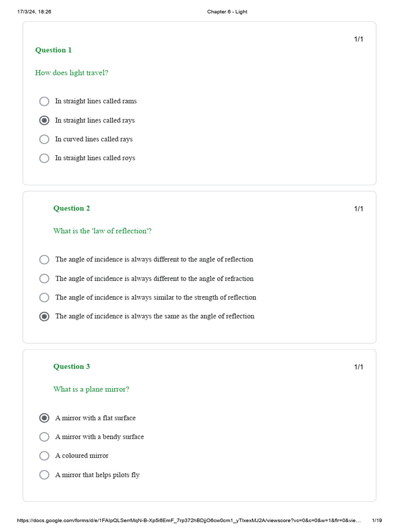Click the 'Chapter 6 - Light' page title
This screenshot has height=532, width=399.
click(x=227, y=12)
